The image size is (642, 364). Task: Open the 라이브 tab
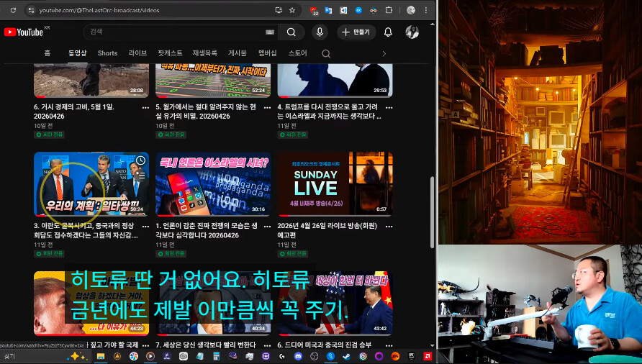click(137, 53)
